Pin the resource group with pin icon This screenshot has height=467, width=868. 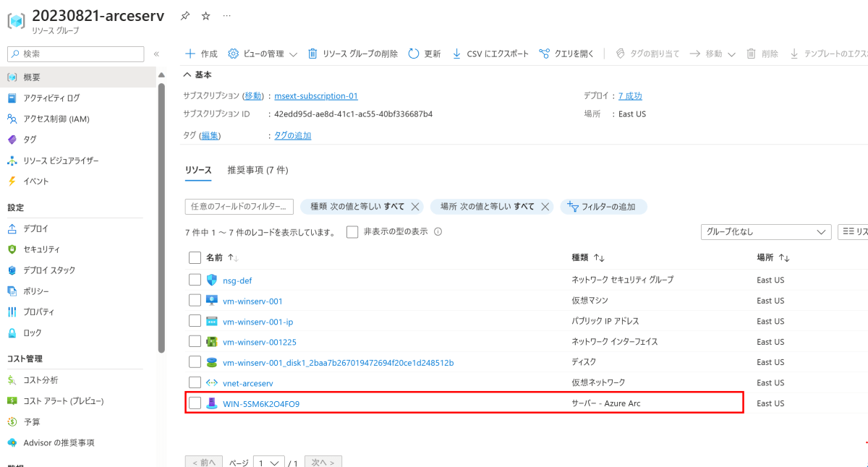(x=185, y=15)
